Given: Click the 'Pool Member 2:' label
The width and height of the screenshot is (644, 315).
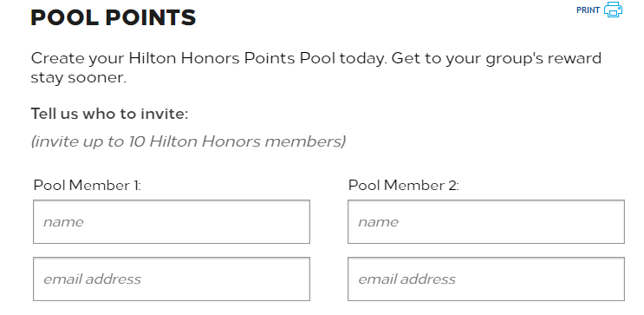Looking at the screenshot, I should coord(403,186).
